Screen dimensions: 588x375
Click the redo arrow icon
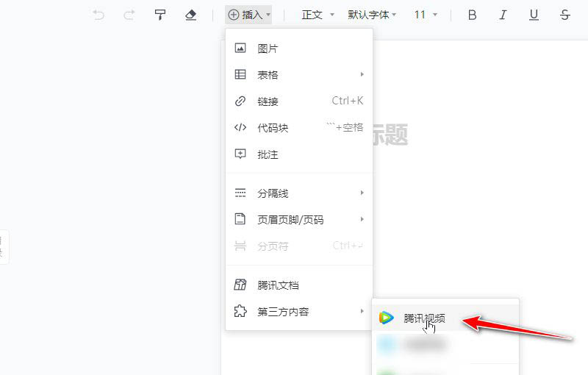pos(129,15)
